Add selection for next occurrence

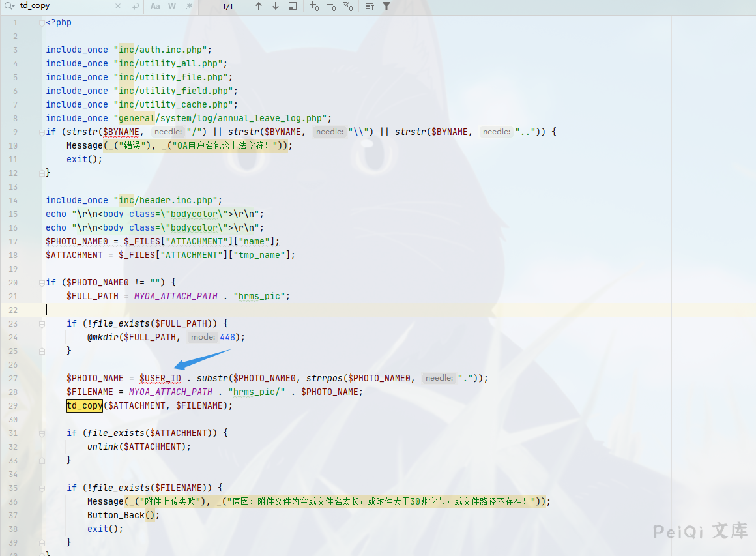click(x=314, y=6)
